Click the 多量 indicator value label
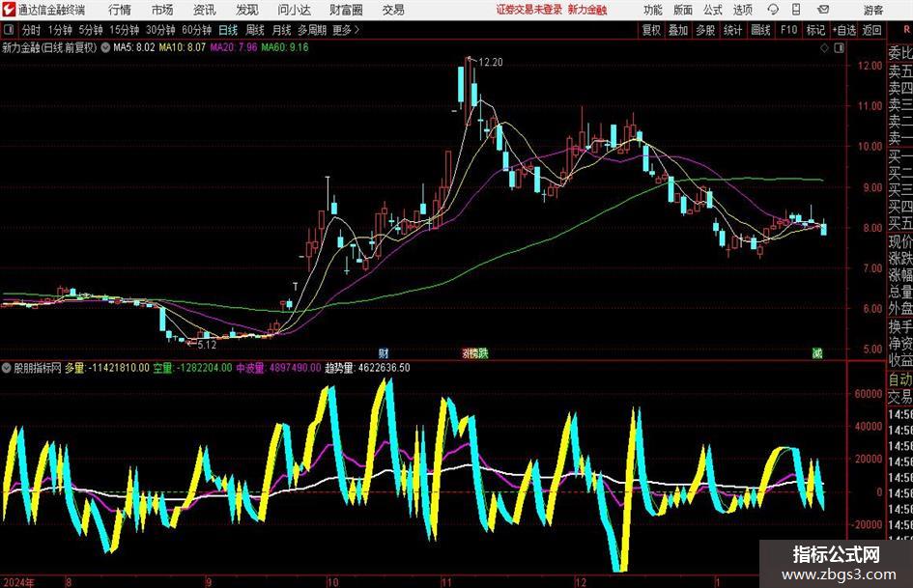Viewport: 913px width, 588px height. (x=106, y=368)
